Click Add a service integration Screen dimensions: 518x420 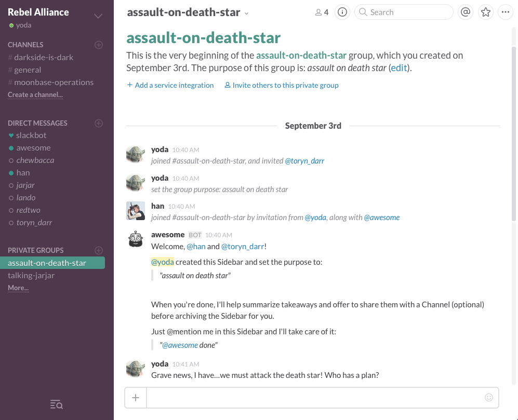pyautogui.click(x=170, y=85)
